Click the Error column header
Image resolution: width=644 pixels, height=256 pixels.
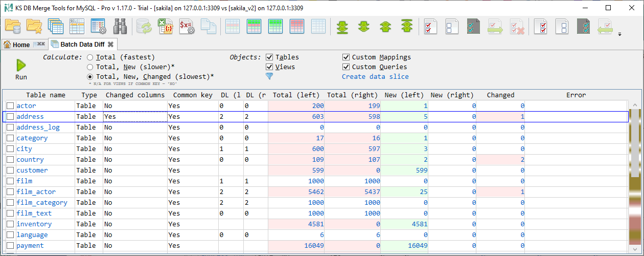click(576, 95)
